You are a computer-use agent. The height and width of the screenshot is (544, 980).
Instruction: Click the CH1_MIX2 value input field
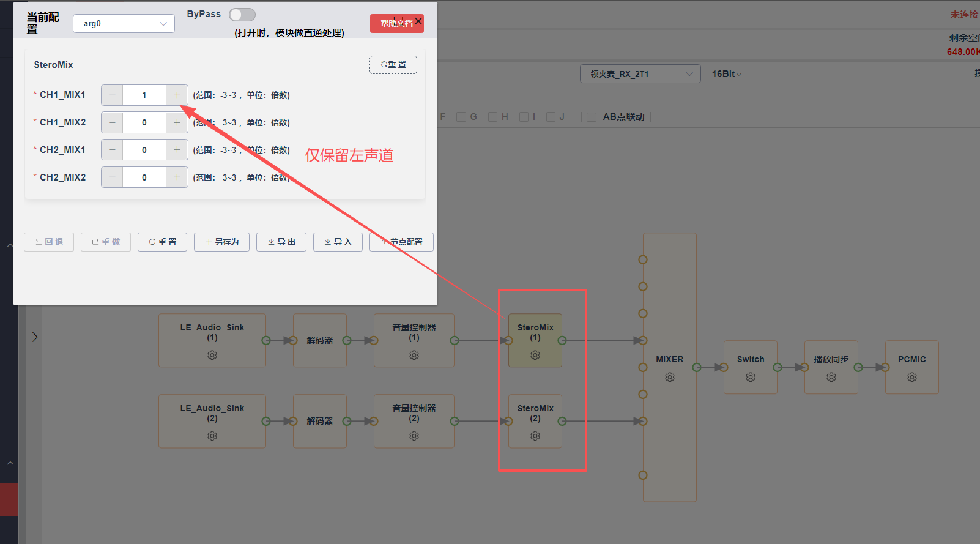144,122
